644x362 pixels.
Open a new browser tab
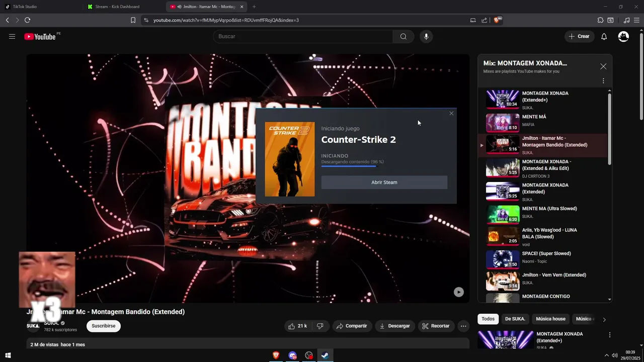coord(254,7)
